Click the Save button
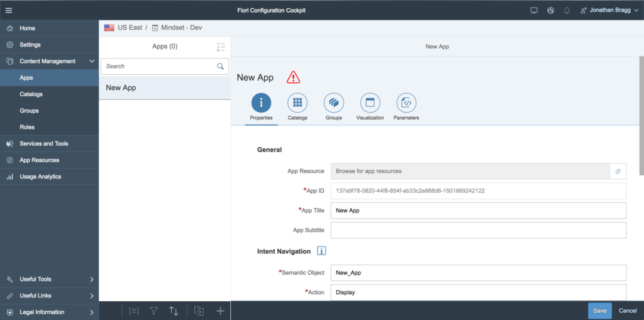 [599, 311]
